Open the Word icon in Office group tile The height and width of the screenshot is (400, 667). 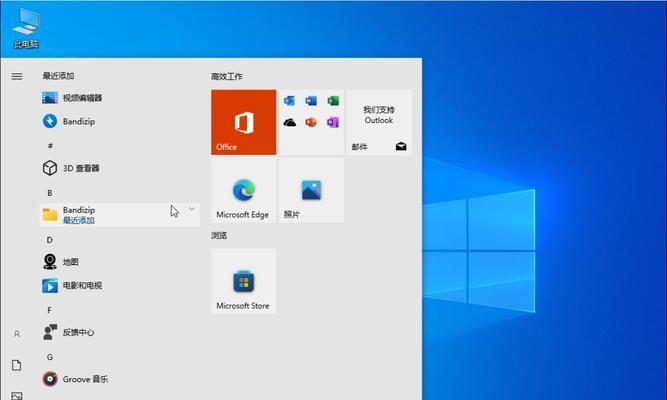click(x=311, y=101)
